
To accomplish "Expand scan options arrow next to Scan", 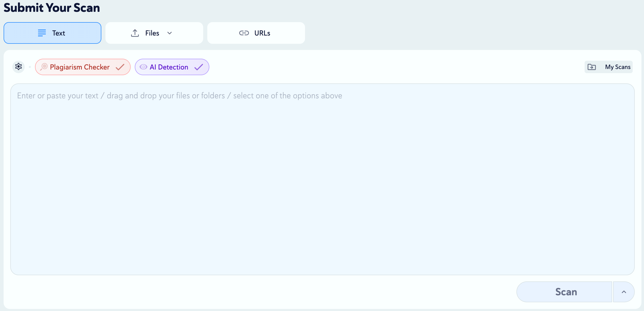I will click(x=624, y=292).
